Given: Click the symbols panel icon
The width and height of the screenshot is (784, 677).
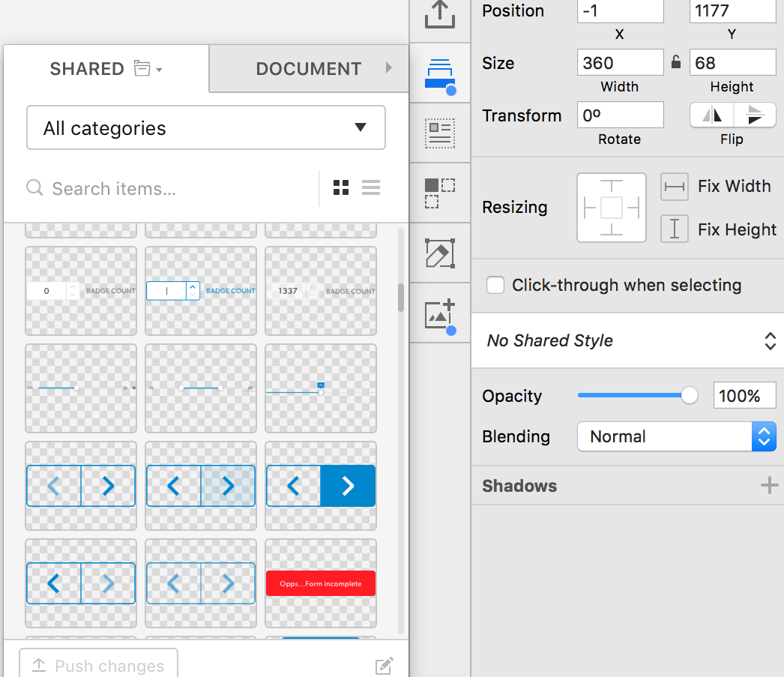Looking at the screenshot, I should tap(440, 193).
